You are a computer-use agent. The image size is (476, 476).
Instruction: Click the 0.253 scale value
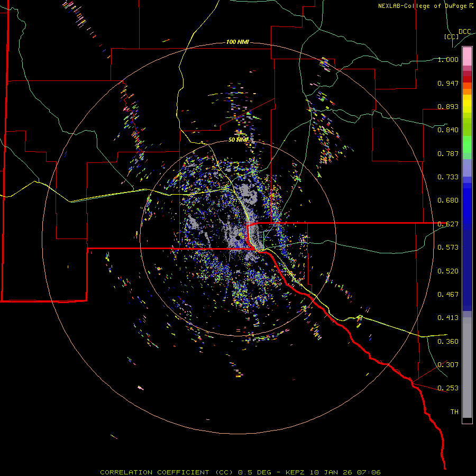pos(448,388)
